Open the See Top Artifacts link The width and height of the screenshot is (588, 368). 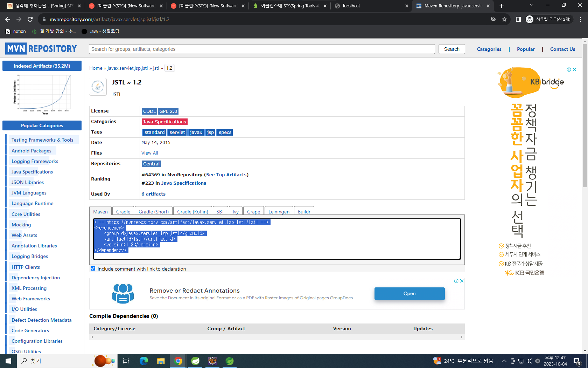pyautogui.click(x=226, y=175)
